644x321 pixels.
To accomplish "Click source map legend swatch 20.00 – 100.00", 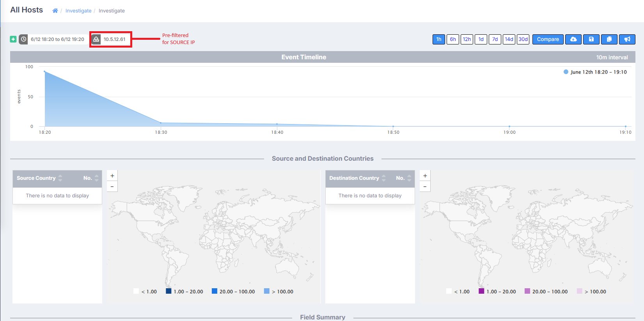I will tap(215, 291).
